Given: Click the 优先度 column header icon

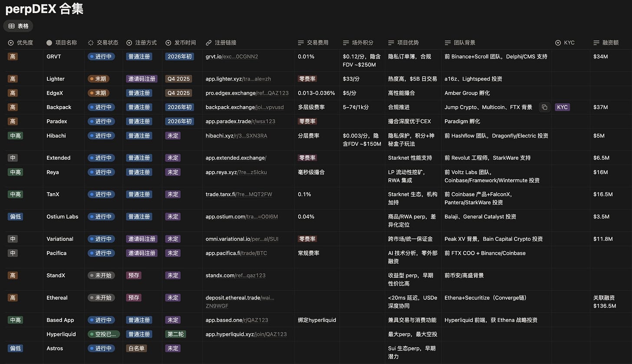Looking at the screenshot, I should click(11, 43).
